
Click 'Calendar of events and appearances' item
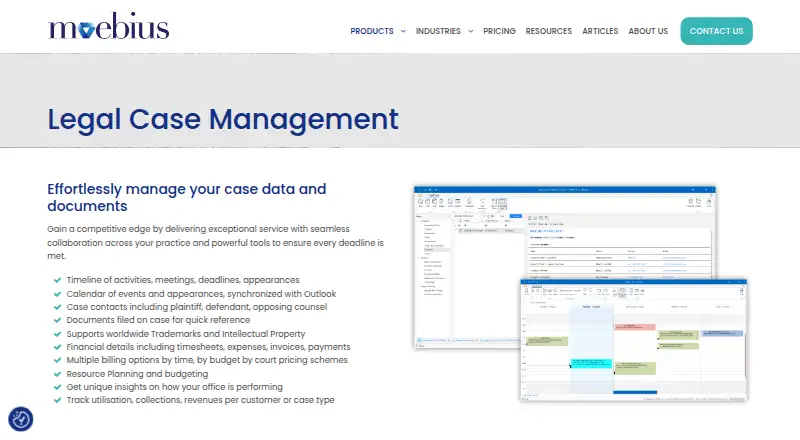[x=201, y=294]
